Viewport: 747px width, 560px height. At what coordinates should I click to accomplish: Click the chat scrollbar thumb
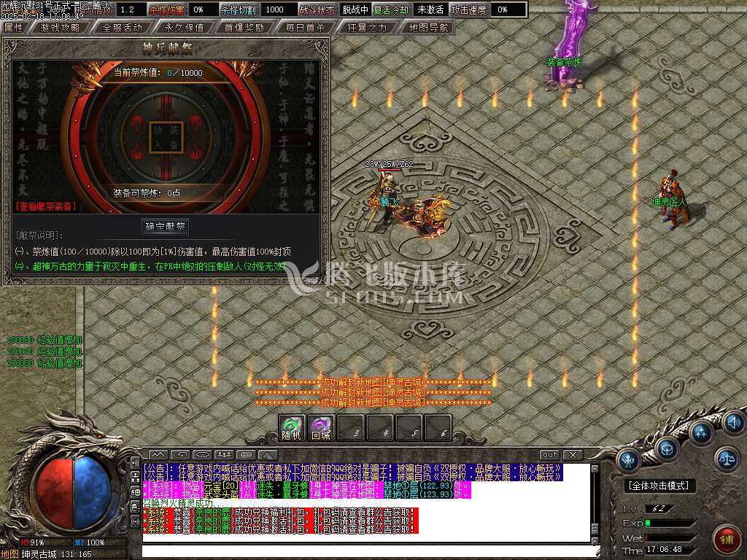[595, 529]
